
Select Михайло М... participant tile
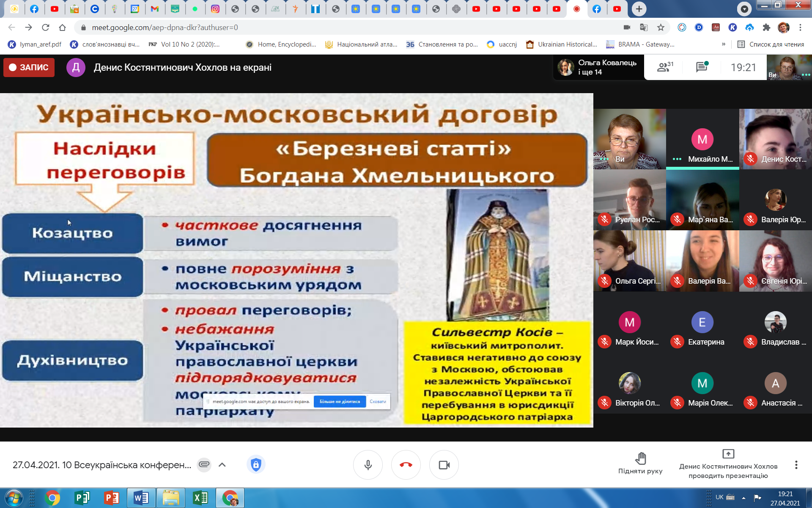(702, 140)
